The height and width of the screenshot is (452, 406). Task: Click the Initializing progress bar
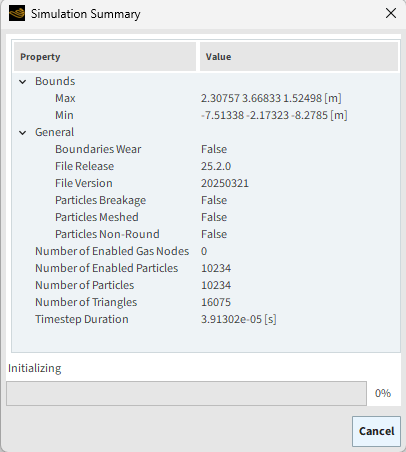[x=186, y=393]
